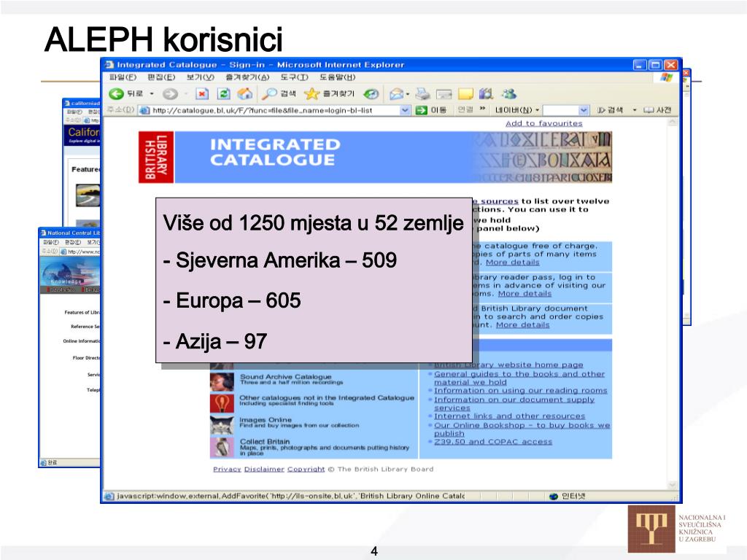Image resolution: width=747 pixels, height=560 pixels.
Task: Click the Home icon in toolbar
Action: click(245, 94)
